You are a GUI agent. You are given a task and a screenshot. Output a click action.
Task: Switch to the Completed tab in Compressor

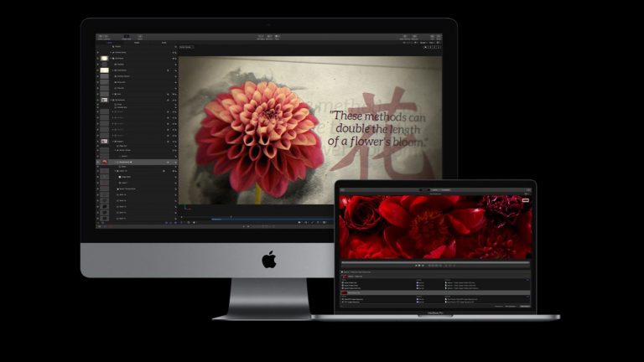tap(445, 189)
